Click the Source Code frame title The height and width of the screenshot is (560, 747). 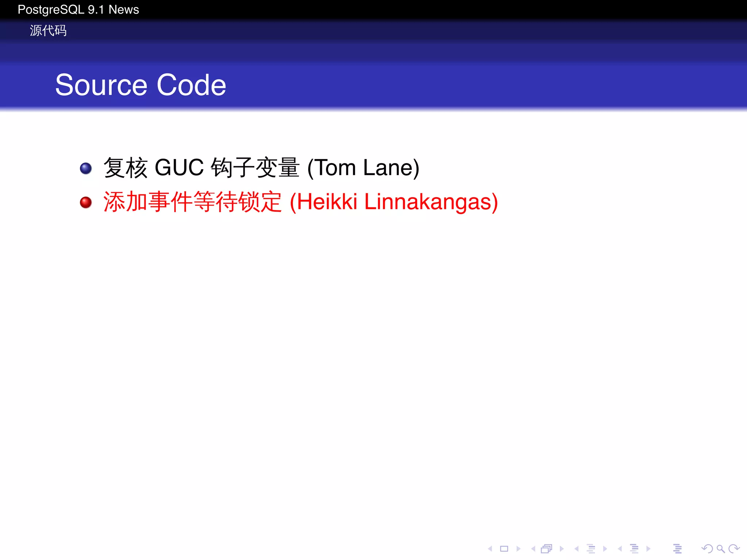[x=141, y=85]
